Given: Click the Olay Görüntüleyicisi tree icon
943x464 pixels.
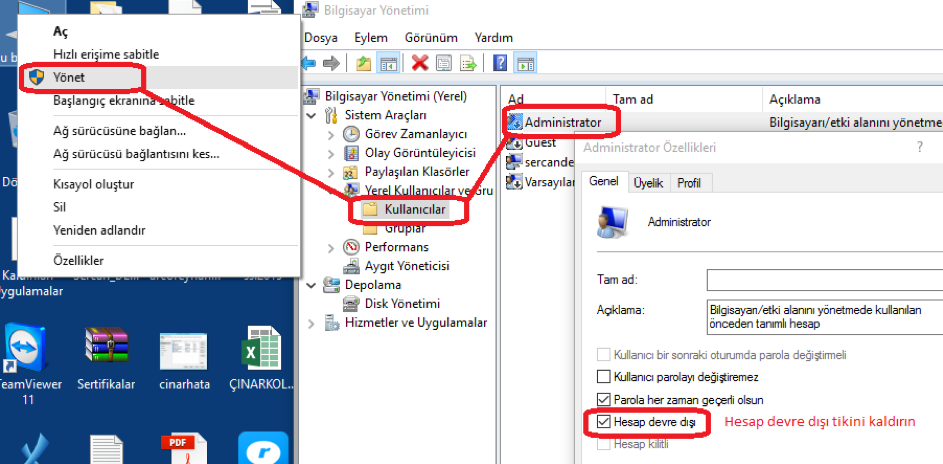Looking at the screenshot, I should [x=351, y=153].
